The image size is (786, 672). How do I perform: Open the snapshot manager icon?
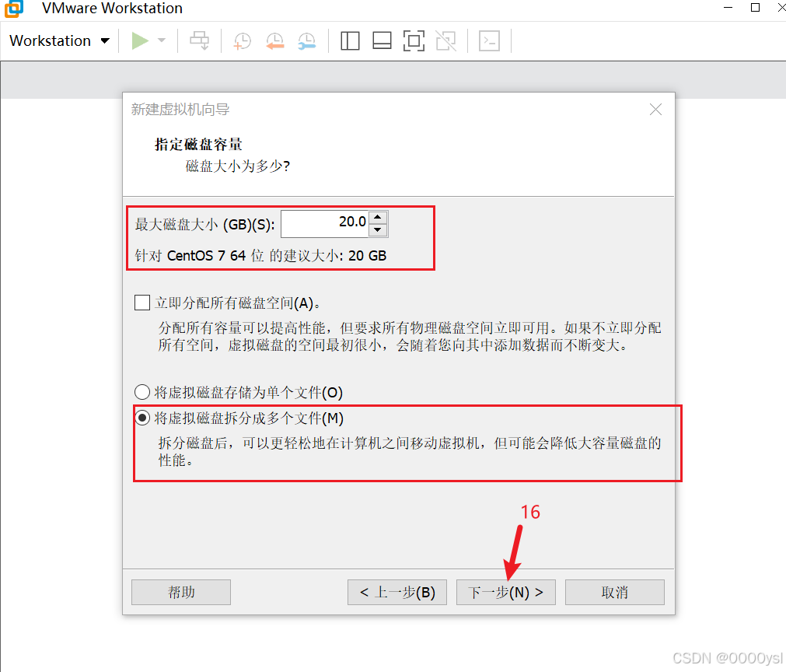point(307,41)
